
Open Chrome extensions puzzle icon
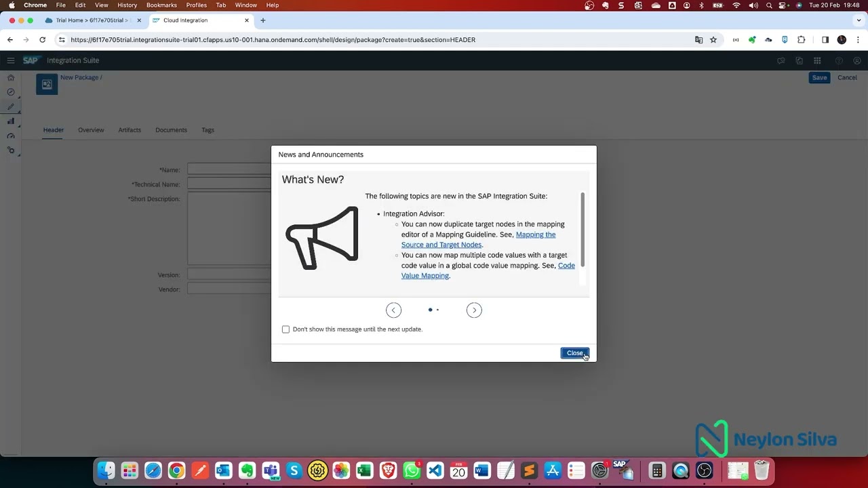point(801,40)
